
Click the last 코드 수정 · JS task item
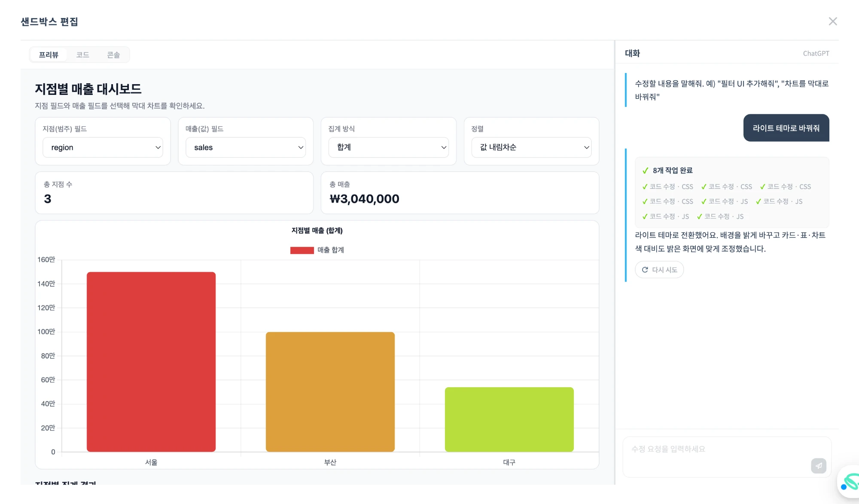pos(720,216)
